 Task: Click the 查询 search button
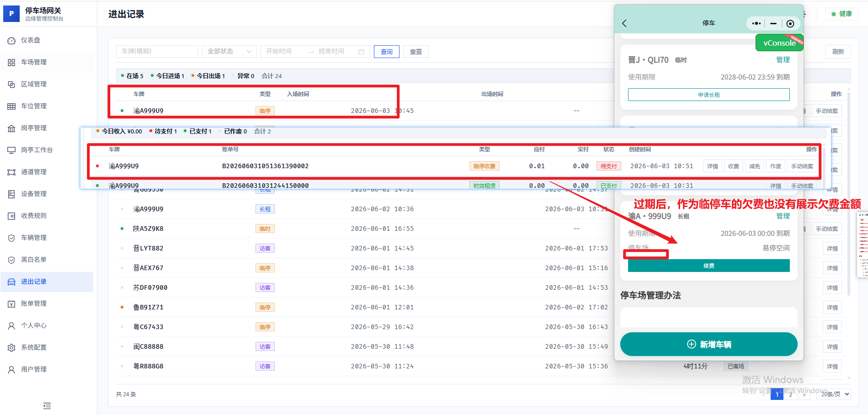(x=387, y=52)
